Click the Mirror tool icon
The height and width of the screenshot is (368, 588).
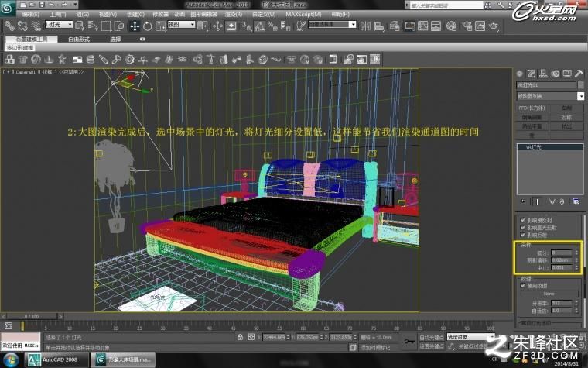tap(365, 26)
